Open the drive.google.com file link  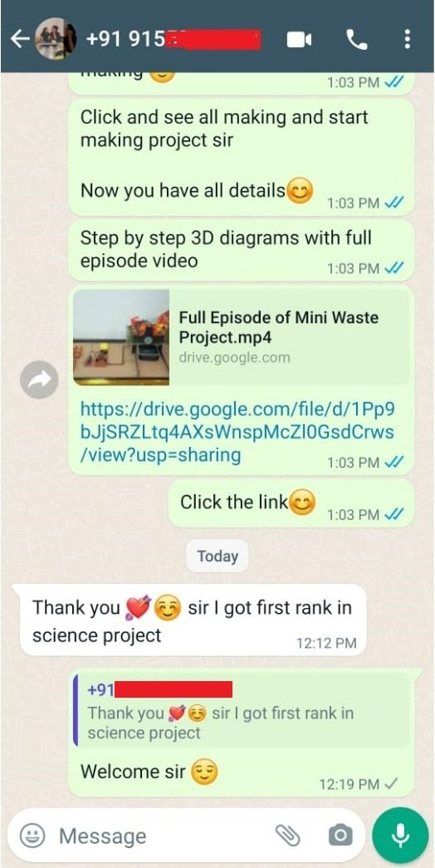(238, 433)
